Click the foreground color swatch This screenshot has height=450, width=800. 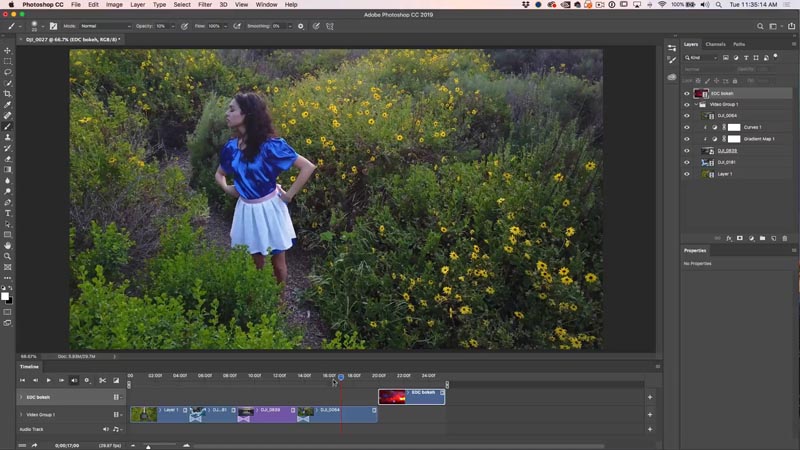[x=5, y=295]
